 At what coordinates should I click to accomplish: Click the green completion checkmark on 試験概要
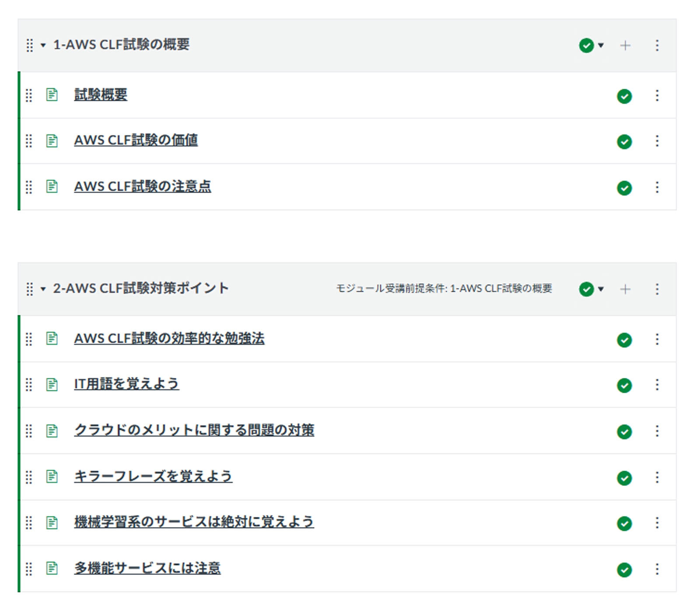tap(624, 97)
